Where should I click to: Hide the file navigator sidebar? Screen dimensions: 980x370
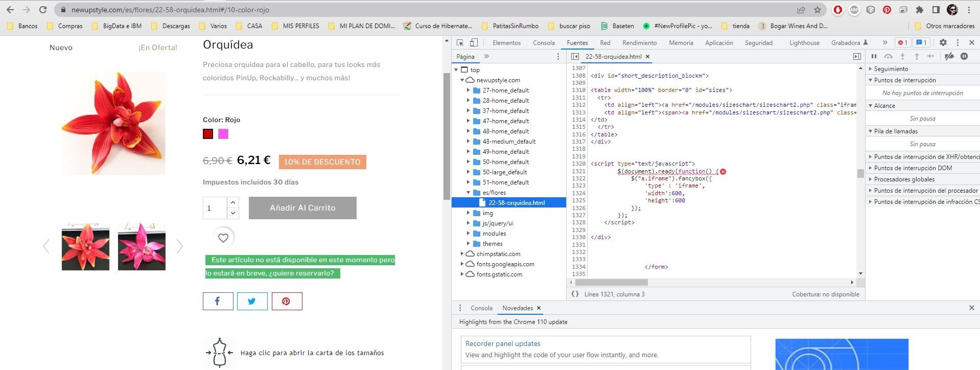[575, 57]
